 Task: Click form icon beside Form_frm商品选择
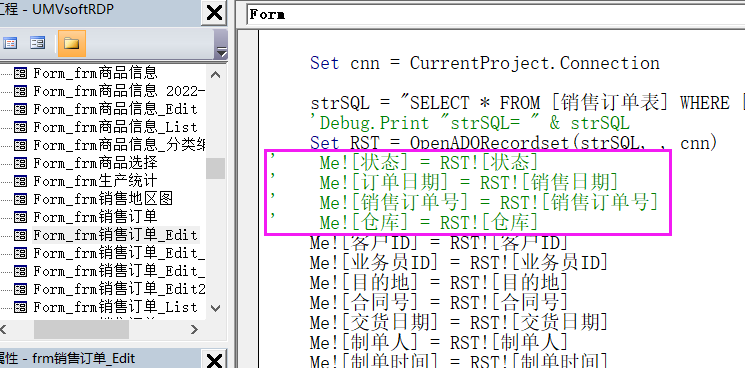(20, 163)
